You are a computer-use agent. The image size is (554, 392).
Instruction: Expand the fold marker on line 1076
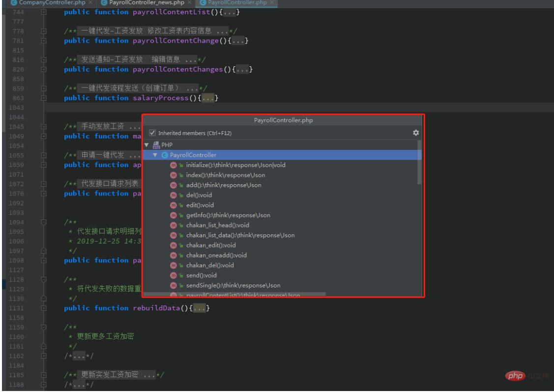[43, 193]
